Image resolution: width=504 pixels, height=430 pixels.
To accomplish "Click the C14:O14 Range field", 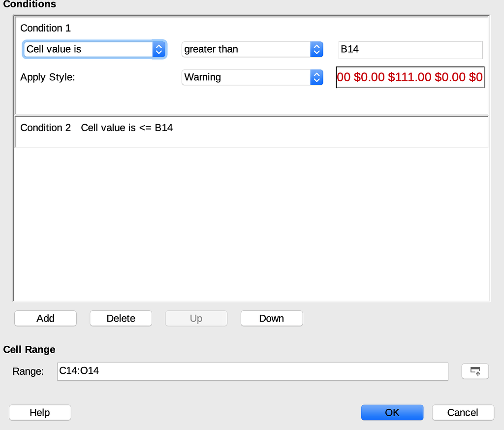I will point(252,371).
